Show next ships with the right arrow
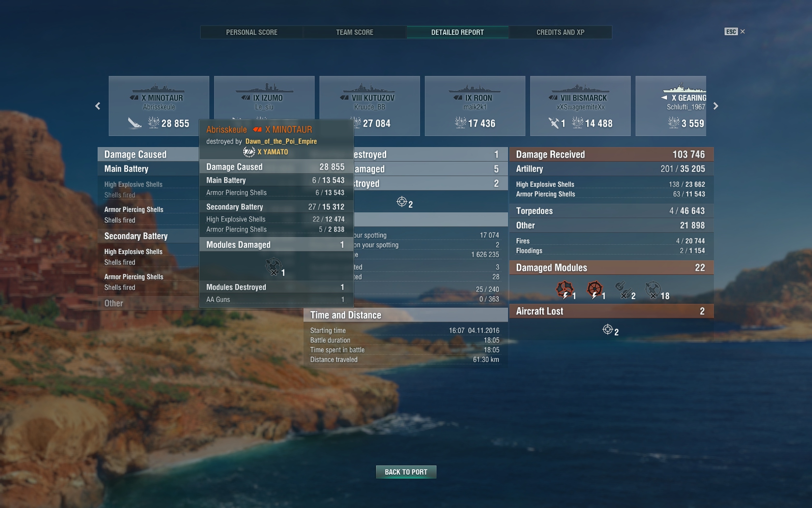Image resolution: width=812 pixels, height=508 pixels. pos(716,106)
